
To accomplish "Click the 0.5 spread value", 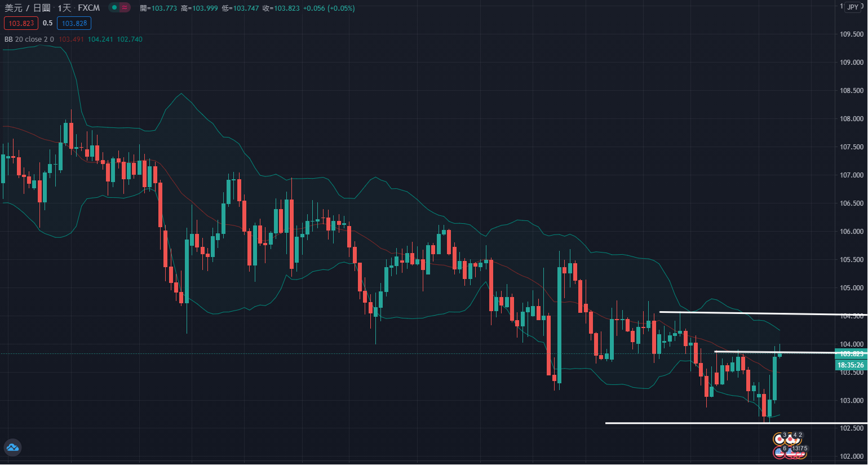I will 47,23.
